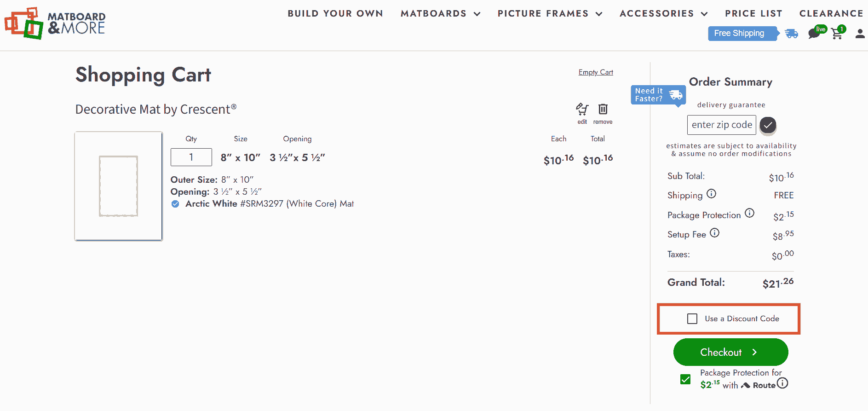Click the user account profile icon
868x411 pixels.
(x=860, y=34)
